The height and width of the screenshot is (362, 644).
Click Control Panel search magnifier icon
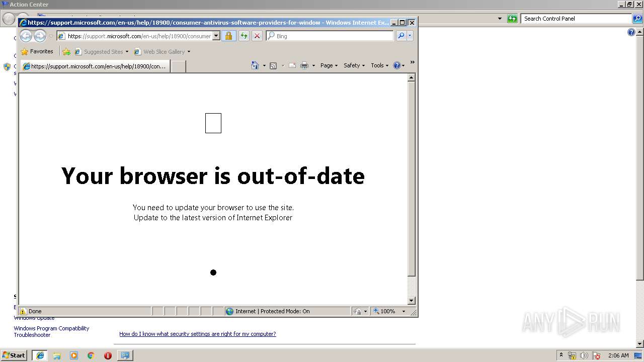click(x=637, y=19)
